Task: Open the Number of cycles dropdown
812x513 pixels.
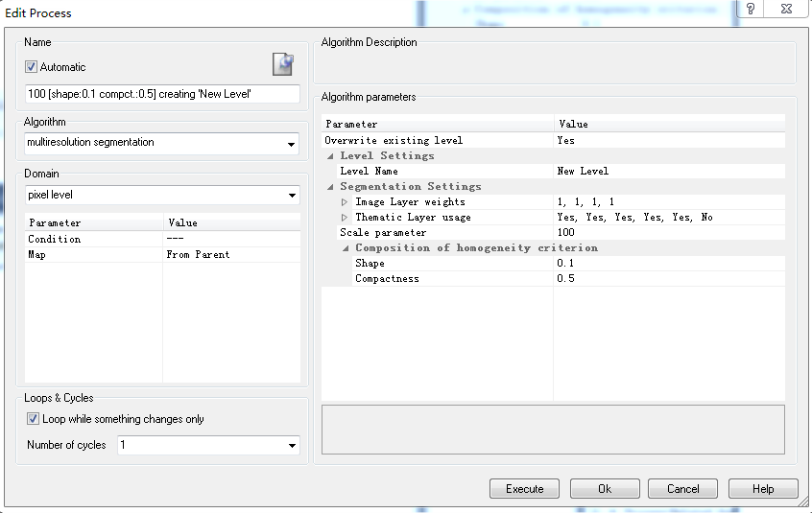Action: point(292,445)
